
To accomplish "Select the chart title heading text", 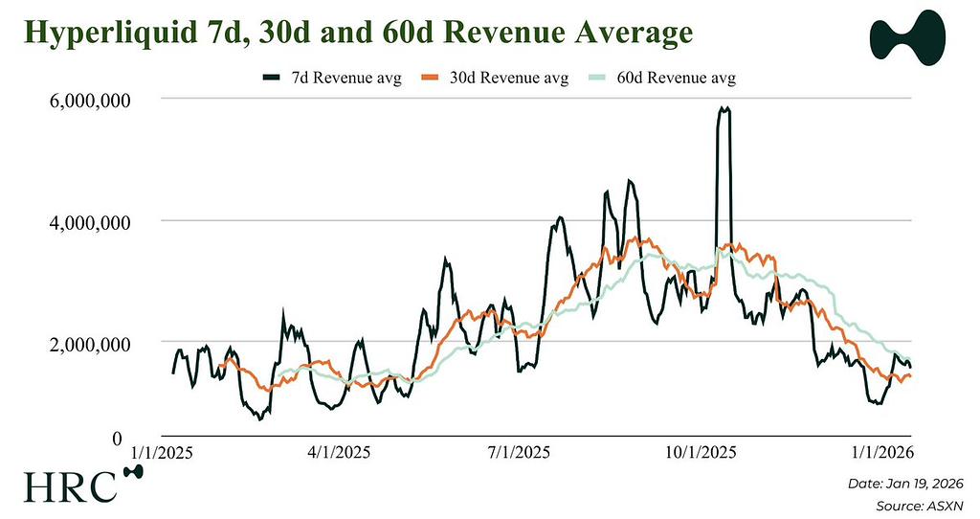I will (x=357, y=34).
